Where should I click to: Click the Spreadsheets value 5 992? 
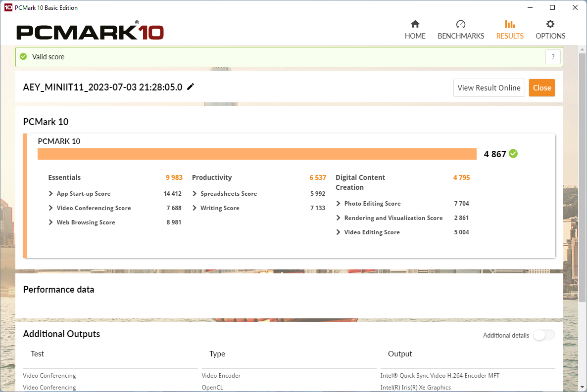(318, 193)
